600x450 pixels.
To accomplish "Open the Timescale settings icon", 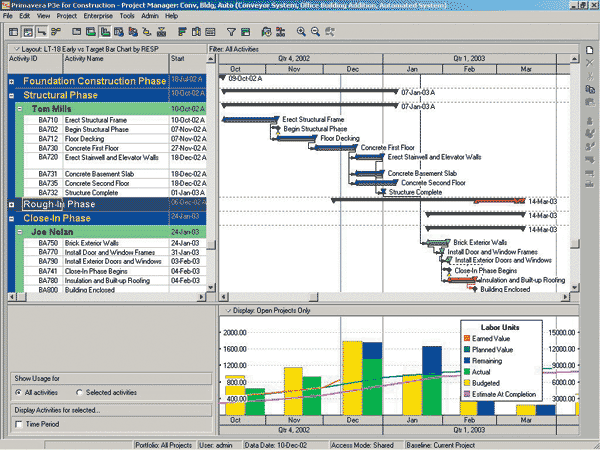I will (210, 32).
